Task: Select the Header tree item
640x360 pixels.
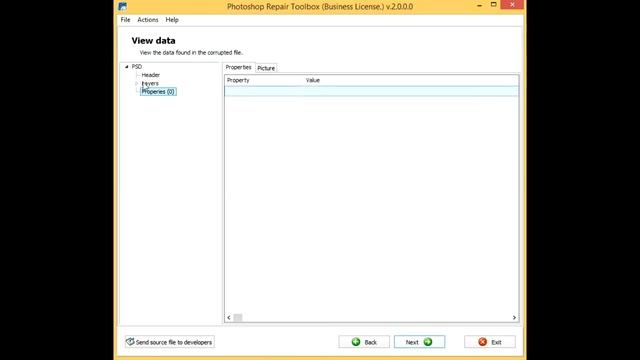Action: (151, 75)
